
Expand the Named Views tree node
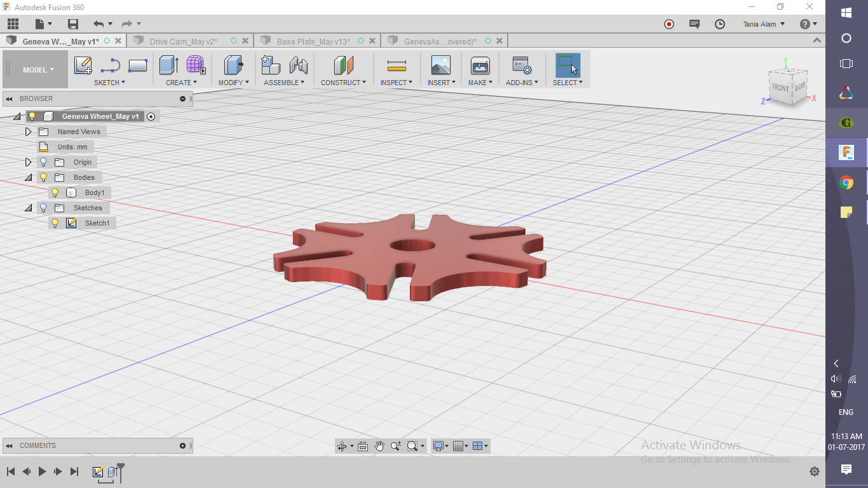[x=28, y=132]
